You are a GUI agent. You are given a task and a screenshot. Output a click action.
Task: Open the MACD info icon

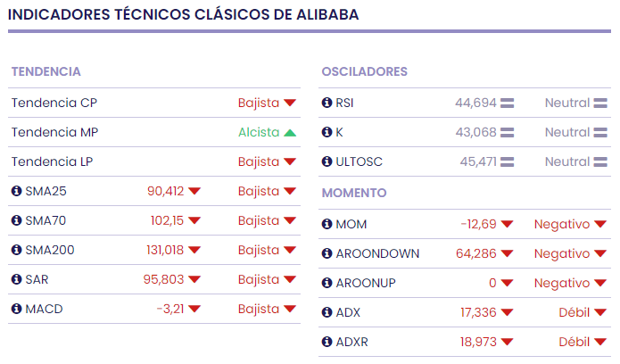16,309
